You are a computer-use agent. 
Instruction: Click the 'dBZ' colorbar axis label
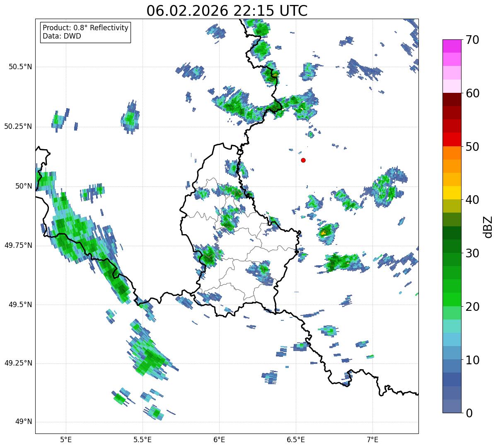tap(488, 226)
